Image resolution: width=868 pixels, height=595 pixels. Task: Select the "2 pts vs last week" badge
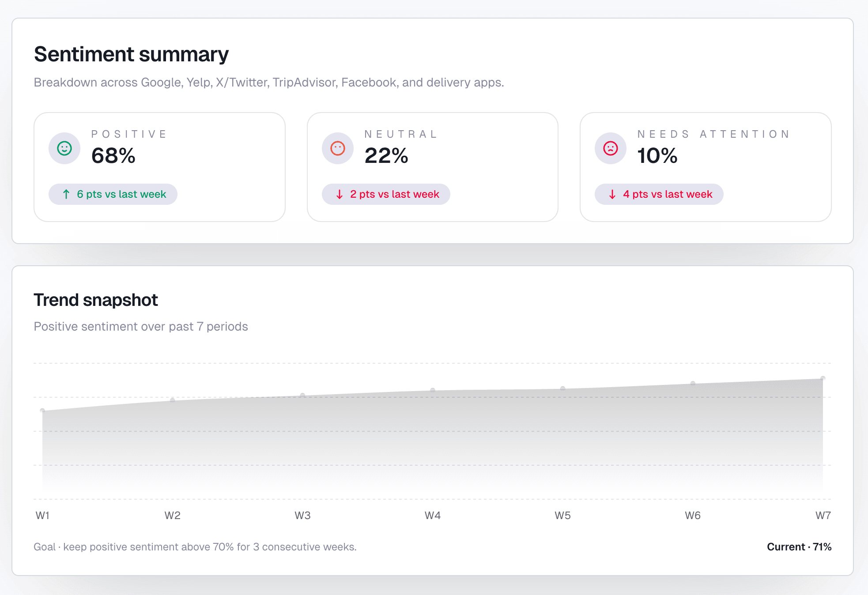click(x=386, y=194)
